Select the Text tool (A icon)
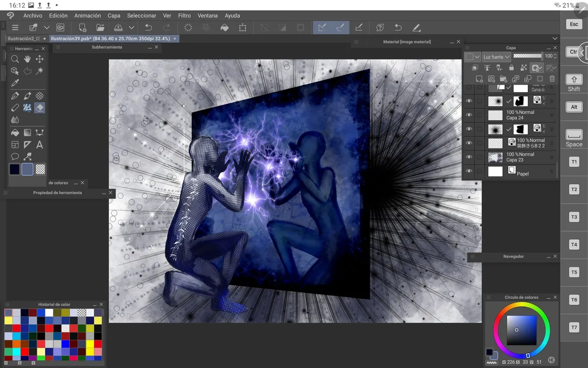The width and height of the screenshot is (588, 368). [40, 145]
